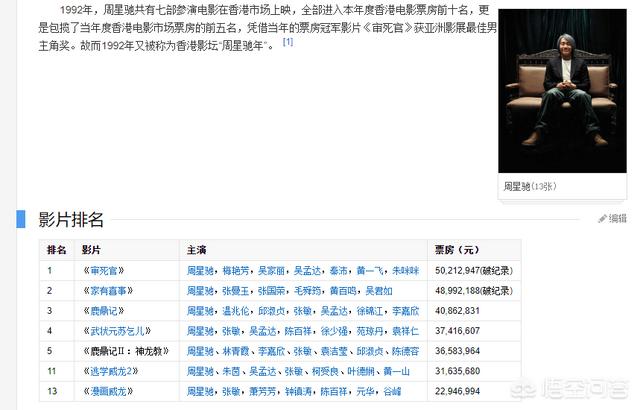Click the 柯受良 actor link
The width and height of the screenshot is (640, 410).
coord(325,371)
